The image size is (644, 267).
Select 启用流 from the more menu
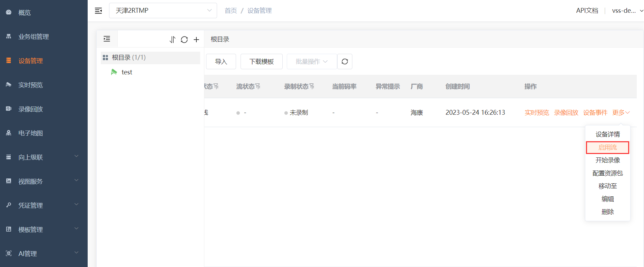point(607,147)
